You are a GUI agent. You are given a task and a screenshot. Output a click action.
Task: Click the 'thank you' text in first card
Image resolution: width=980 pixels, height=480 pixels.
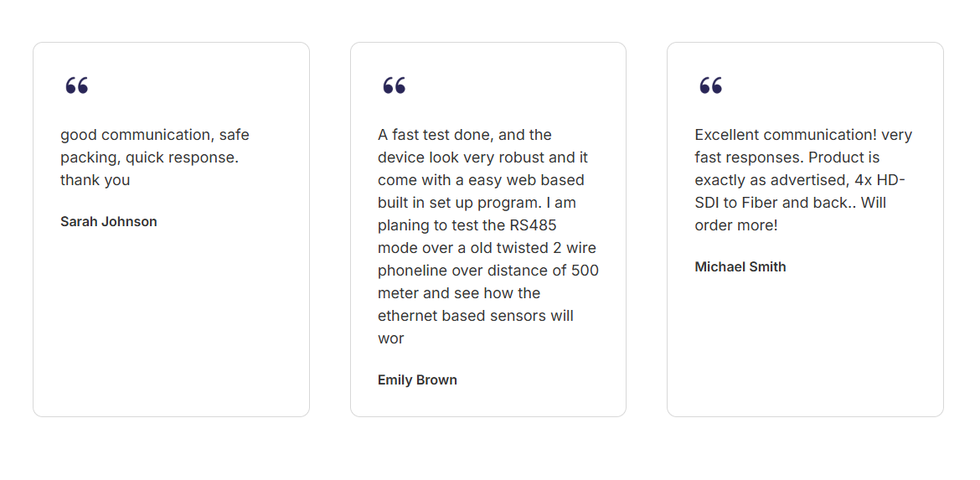(95, 180)
